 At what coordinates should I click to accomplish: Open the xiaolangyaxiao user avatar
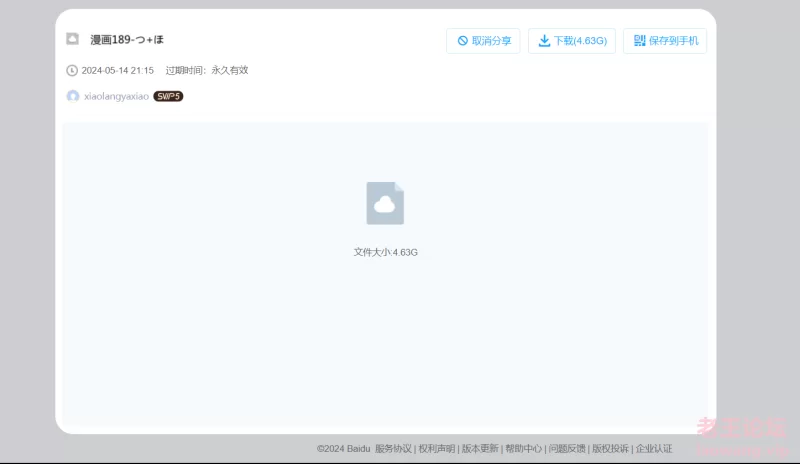tap(73, 96)
